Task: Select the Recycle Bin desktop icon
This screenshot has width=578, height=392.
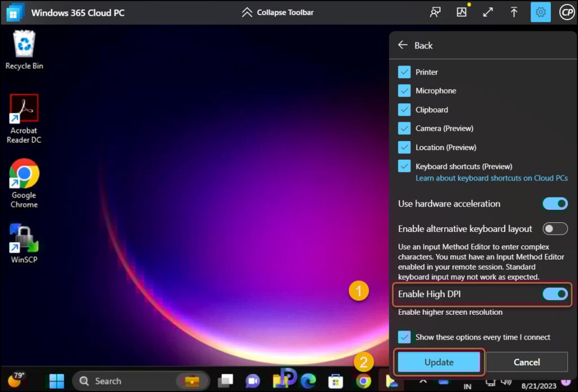Action: click(24, 50)
